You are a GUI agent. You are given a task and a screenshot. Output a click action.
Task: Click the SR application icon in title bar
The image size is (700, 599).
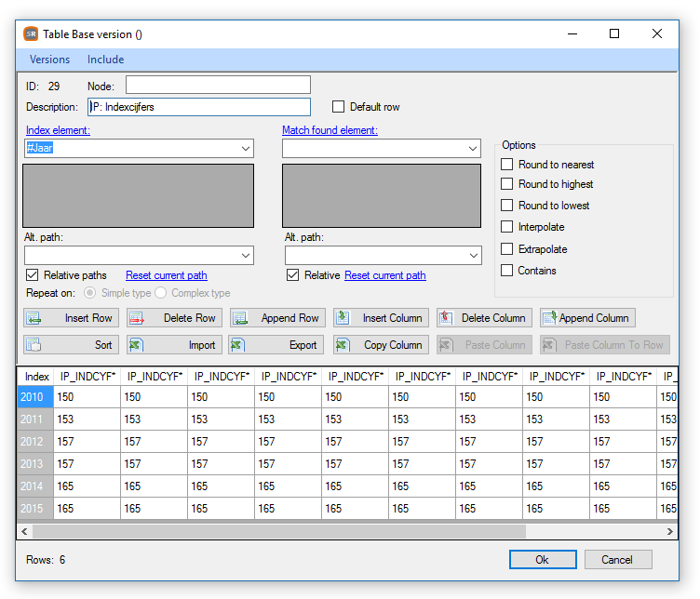click(31, 33)
